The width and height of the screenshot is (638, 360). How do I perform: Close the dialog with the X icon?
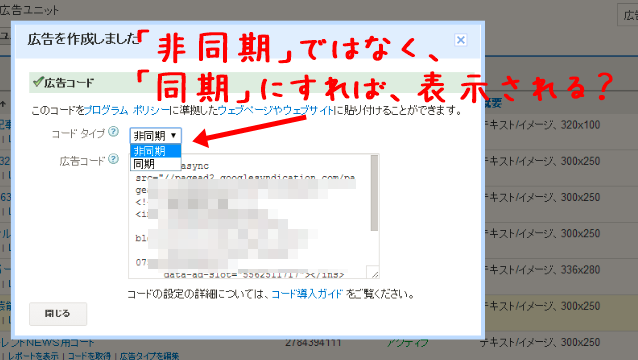[x=461, y=40]
